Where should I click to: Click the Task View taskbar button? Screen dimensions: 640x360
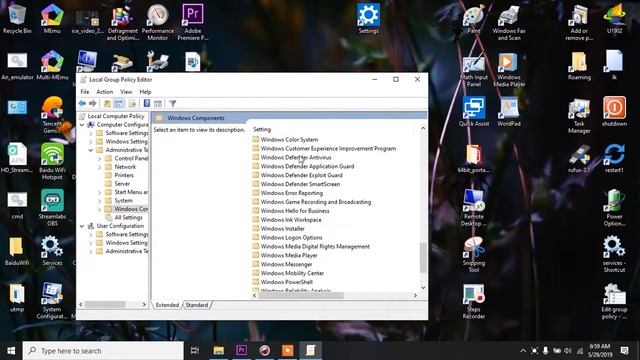tap(195, 350)
